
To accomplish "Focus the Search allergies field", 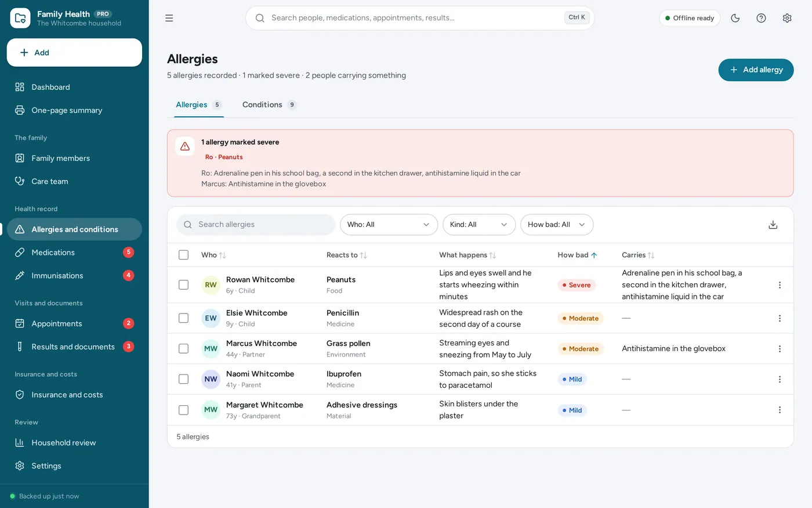I will (x=256, y=225).
